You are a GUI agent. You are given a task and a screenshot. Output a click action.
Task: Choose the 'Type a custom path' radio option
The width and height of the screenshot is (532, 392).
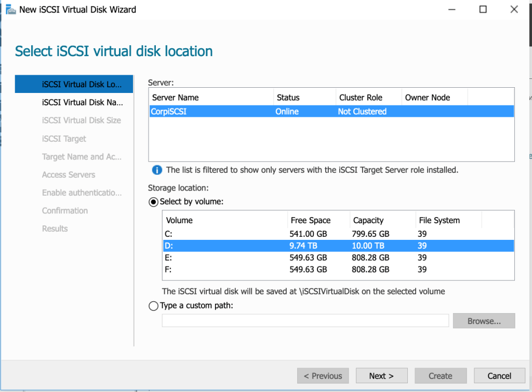click(x=154, y=306)
